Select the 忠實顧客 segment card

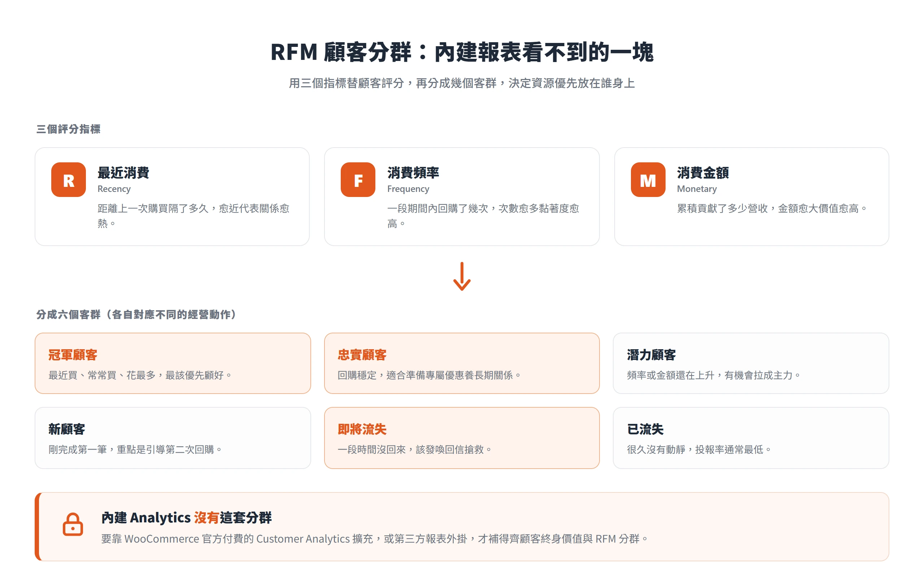pos(462,363)
